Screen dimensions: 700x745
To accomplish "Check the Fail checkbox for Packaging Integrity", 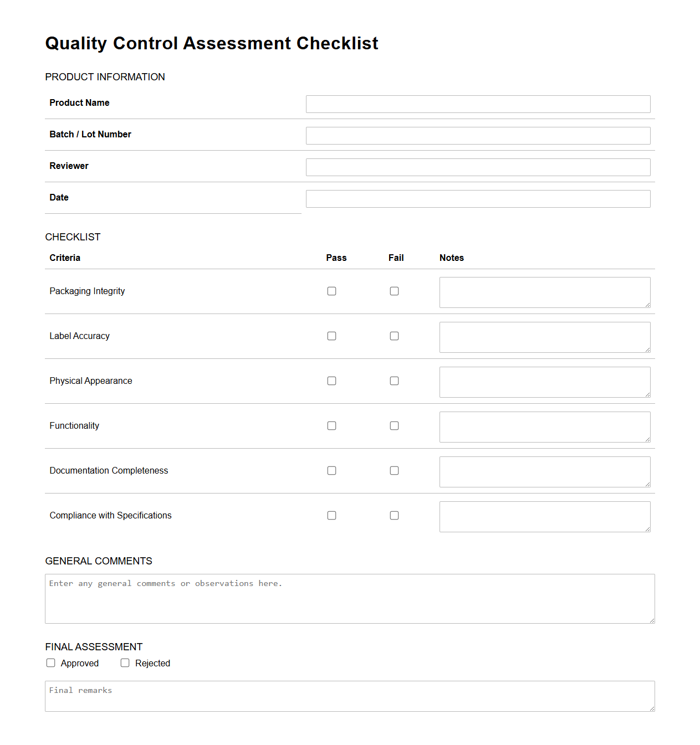I will tap(394, 291).
